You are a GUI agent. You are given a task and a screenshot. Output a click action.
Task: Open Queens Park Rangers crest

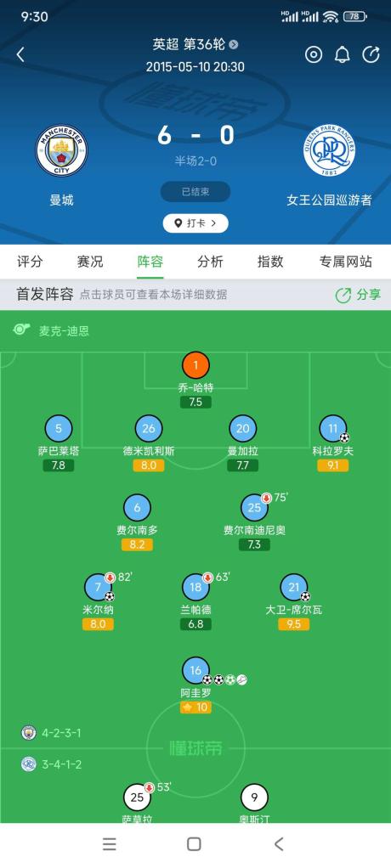point(330,150)
